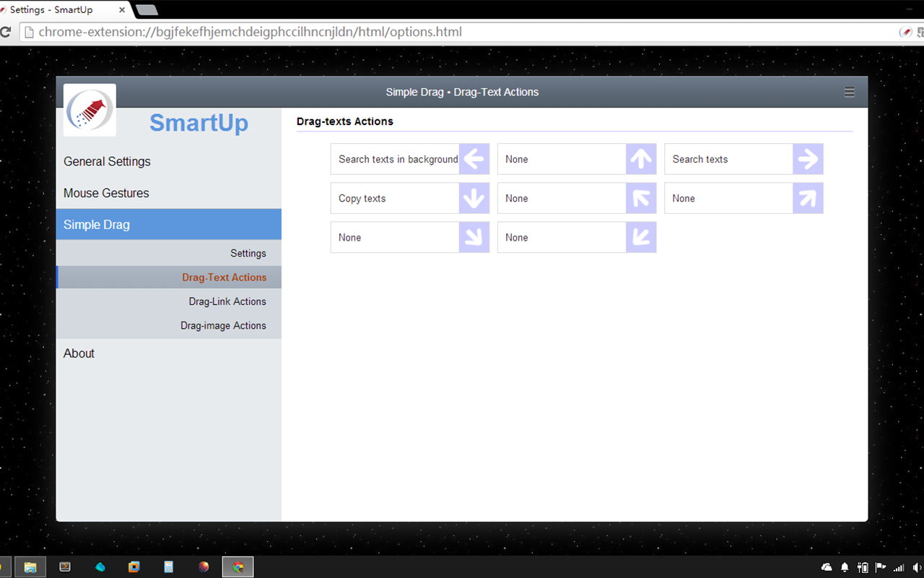Viewport: 924px width, 578px height.
Task: Click the right arrow drag direction icon
Action: (808, 159)
